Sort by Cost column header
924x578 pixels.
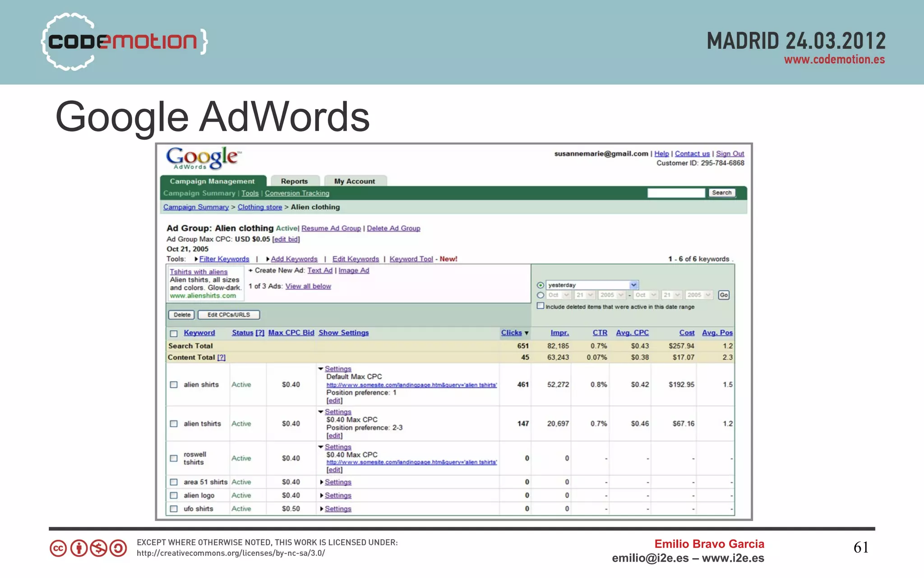pos(687,333)
